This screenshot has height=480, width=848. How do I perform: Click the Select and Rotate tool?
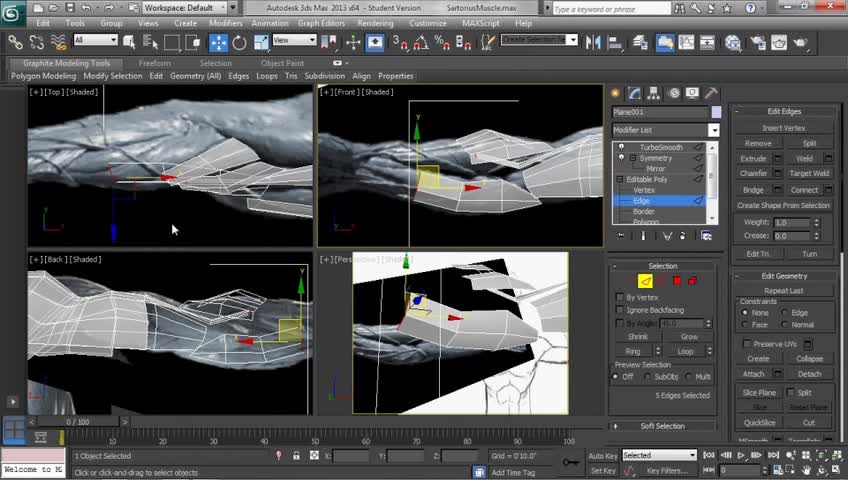tap(240, 42)
